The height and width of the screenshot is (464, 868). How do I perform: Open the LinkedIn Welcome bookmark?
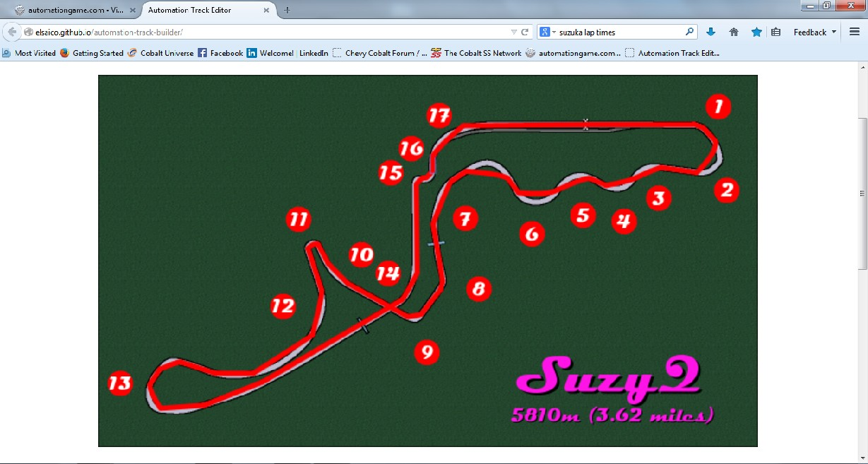click(x=287, y=53)
